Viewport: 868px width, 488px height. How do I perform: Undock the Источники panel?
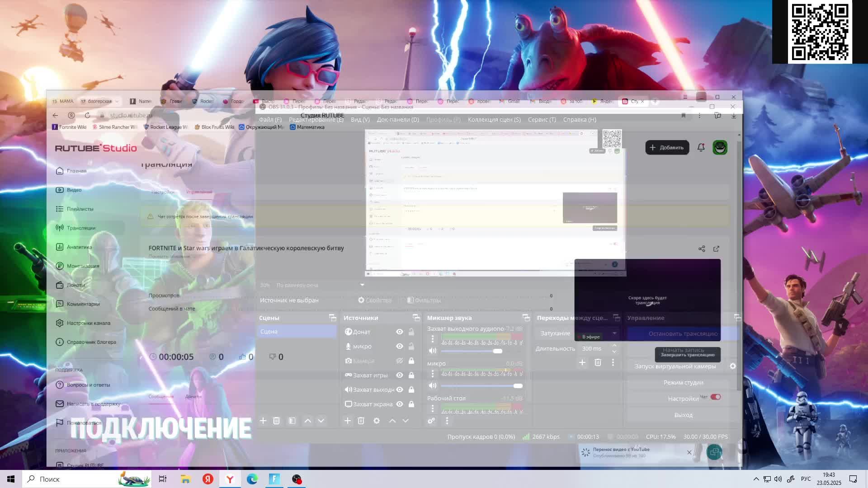416,318
